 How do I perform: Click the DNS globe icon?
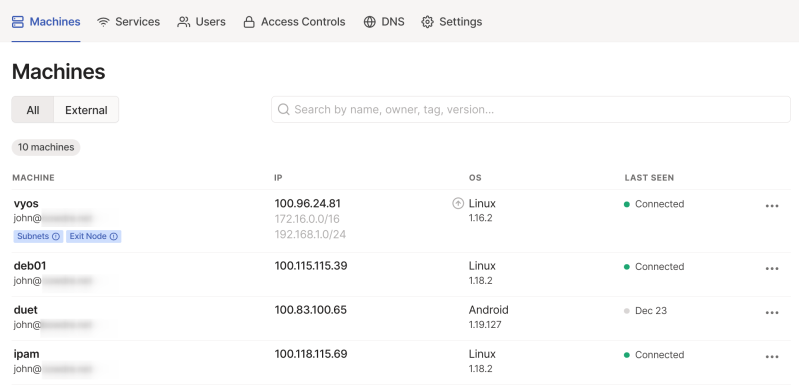tap(369, 22)
